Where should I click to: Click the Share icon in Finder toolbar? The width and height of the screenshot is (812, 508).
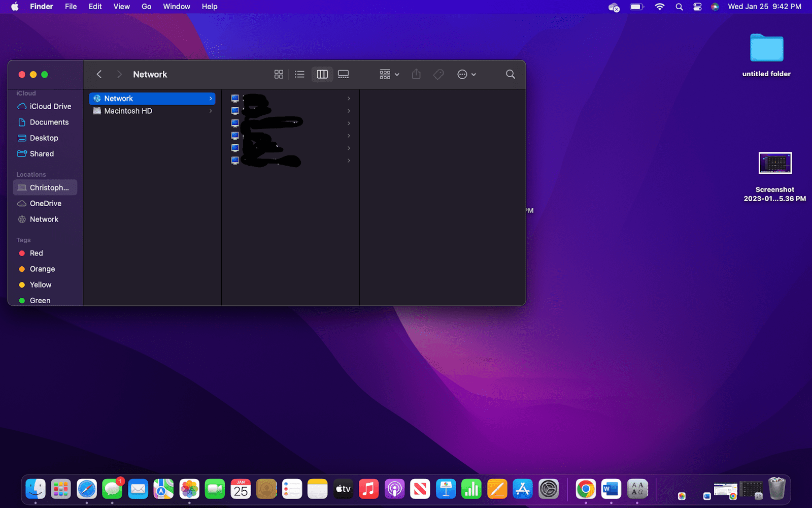416,74
